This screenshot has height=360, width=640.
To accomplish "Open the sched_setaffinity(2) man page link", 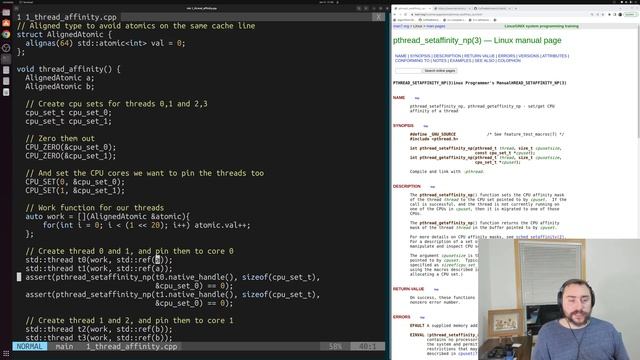I will coord(540,237).
